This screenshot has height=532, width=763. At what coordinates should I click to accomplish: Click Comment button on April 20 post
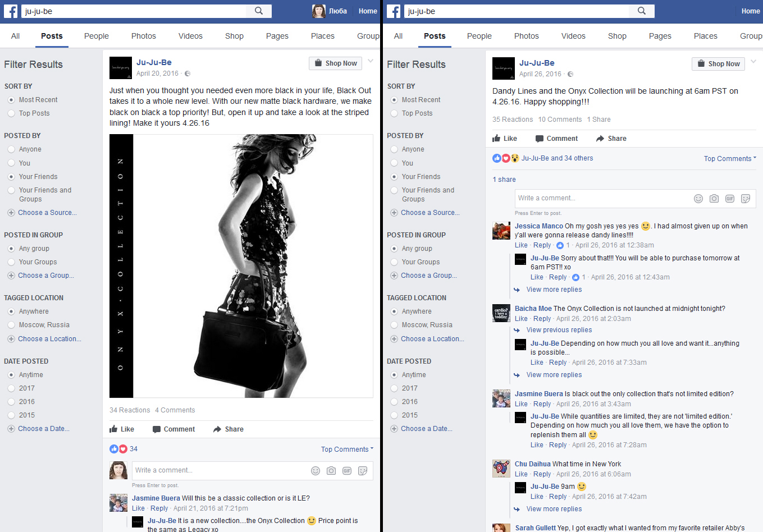(174, 429)
